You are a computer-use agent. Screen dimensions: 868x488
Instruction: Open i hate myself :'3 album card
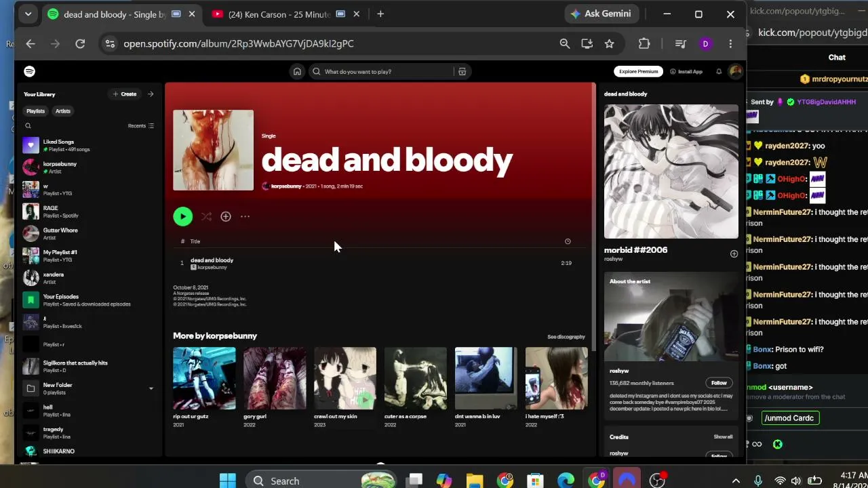(x=557, y=387)
